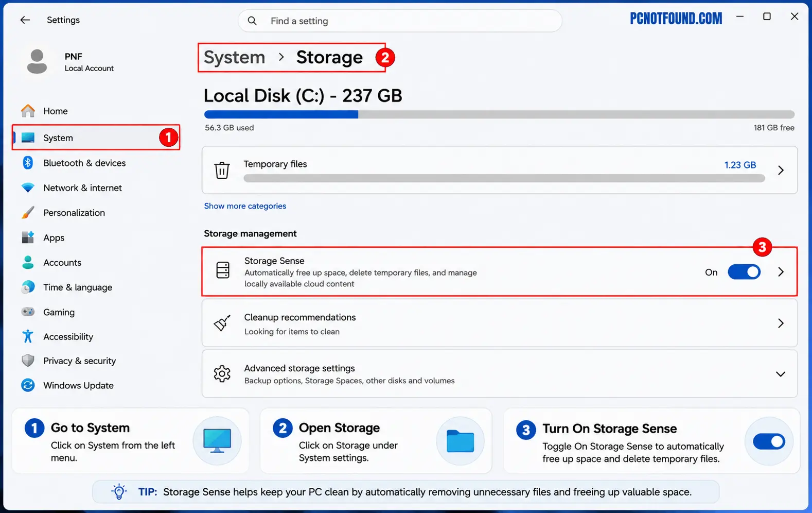The image size is (812, 513).
Task: Click the 'On' label beside Storage Sense
Action: tap(711, 272)
